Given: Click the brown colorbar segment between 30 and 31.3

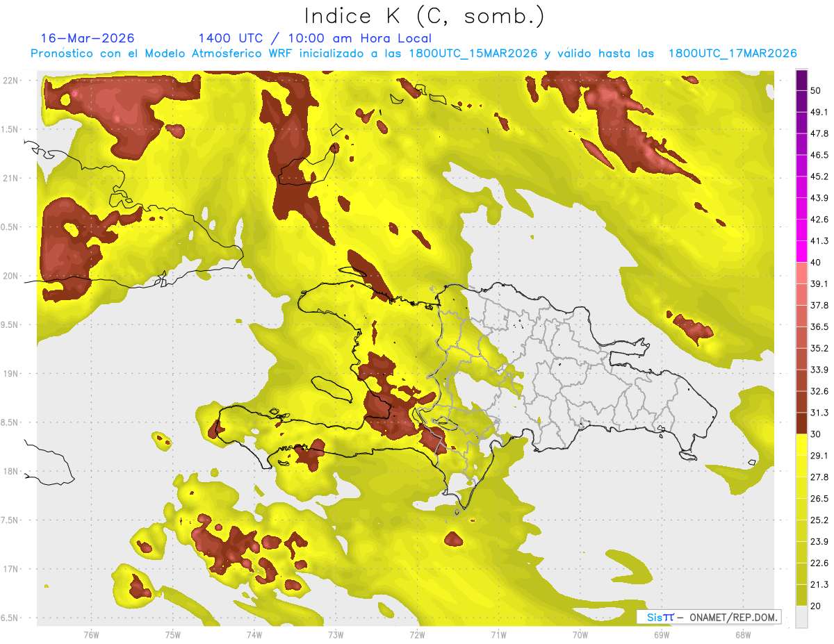Looking at the screenshot, I should pos(801,423).
